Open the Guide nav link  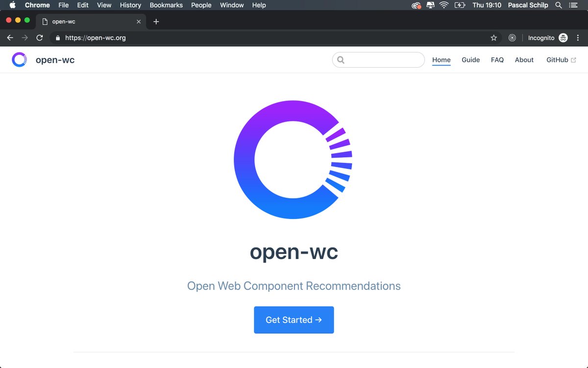(470, 60)
